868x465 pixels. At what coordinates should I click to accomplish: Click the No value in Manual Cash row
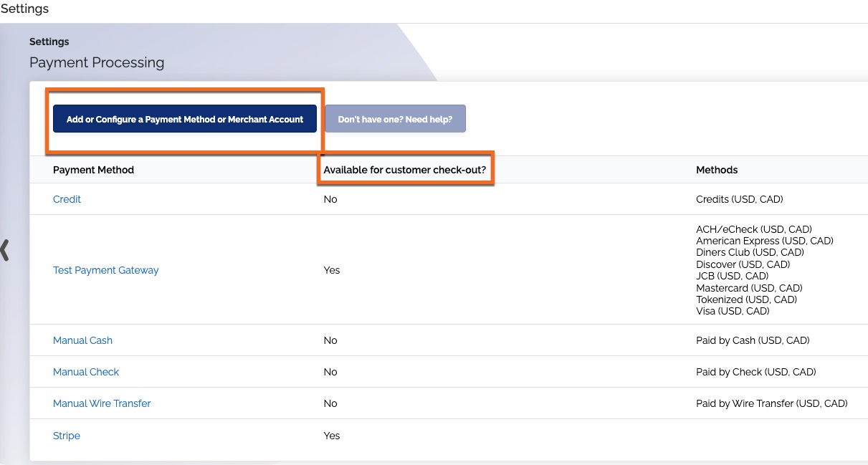tap(330, 340)
